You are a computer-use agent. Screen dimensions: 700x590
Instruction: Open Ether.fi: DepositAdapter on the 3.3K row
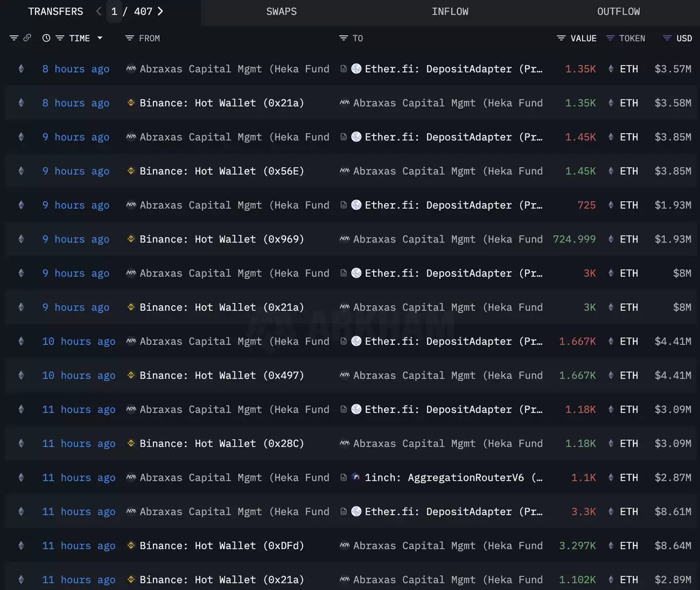coord(454,511)
